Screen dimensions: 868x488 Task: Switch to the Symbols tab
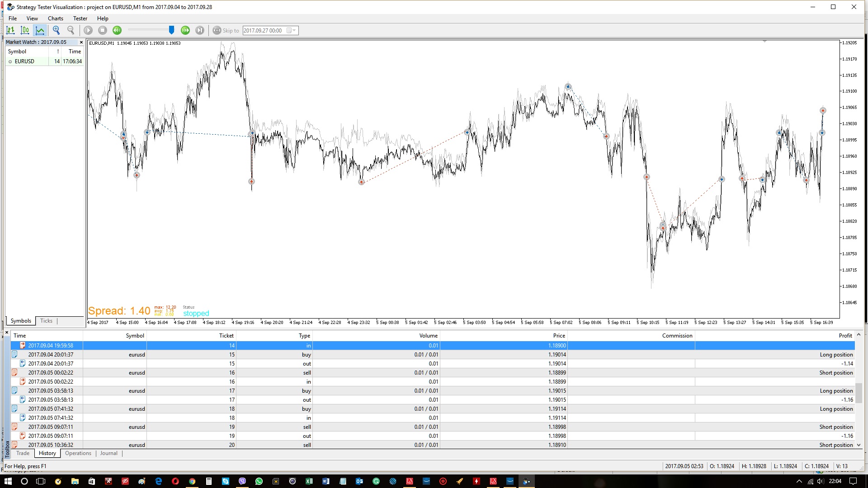click(21, 321)
